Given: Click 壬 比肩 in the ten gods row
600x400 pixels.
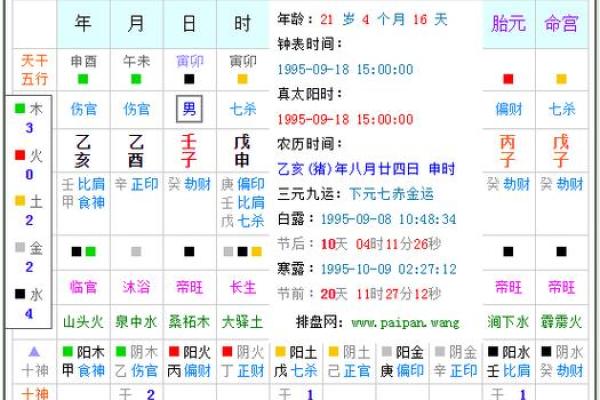Looking at the screenshot, I should (508, 371).
